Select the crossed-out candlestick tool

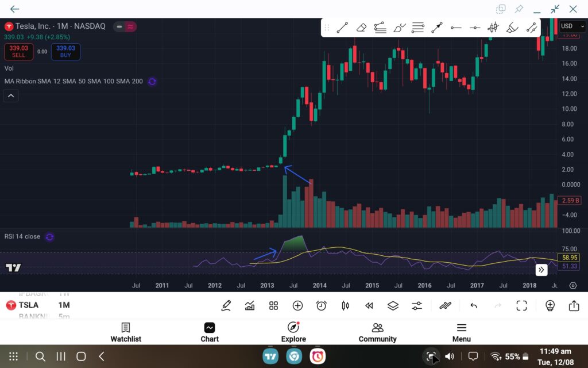(x=493, y=28)
